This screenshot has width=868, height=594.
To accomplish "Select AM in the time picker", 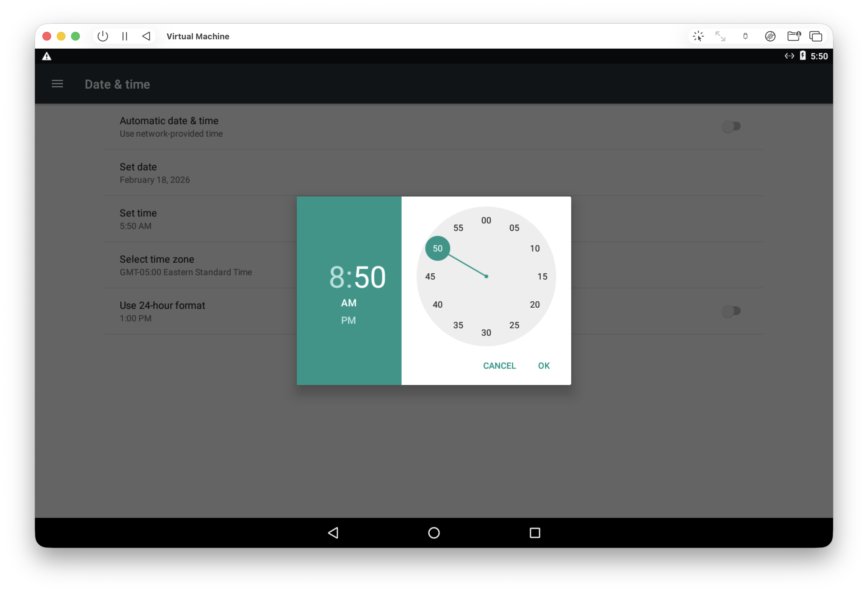I will (x=349, y=303).
